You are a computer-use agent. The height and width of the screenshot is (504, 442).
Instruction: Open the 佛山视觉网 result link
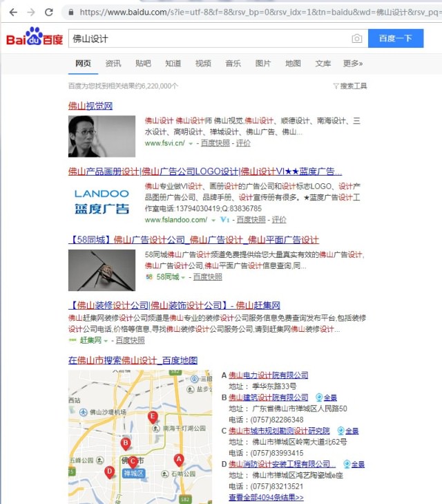tap(90, 106)
